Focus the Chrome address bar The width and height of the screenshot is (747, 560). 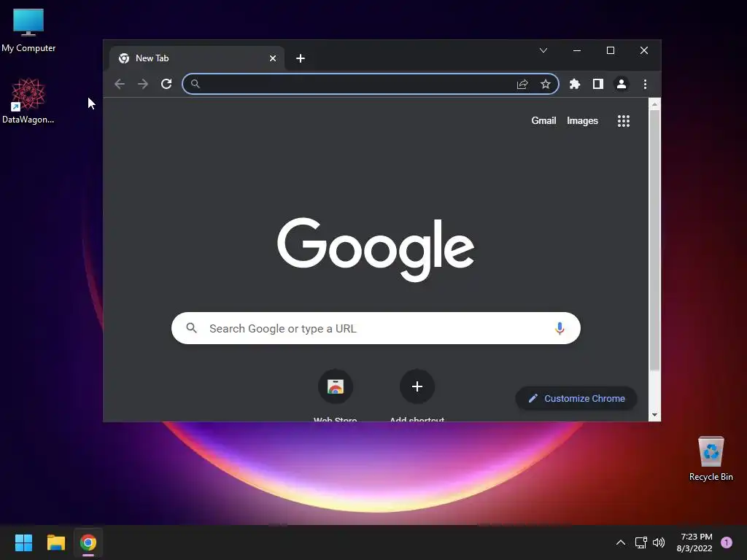370,85
